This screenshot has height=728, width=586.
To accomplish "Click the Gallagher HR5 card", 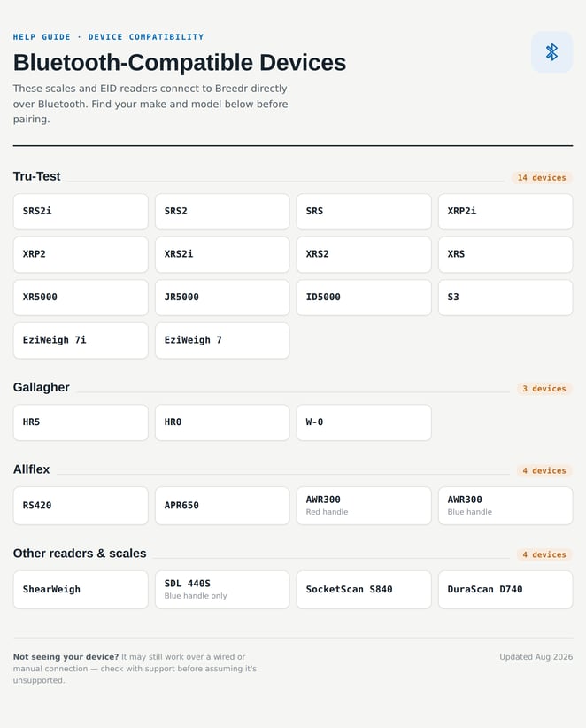I will click(x=81, y=422).
